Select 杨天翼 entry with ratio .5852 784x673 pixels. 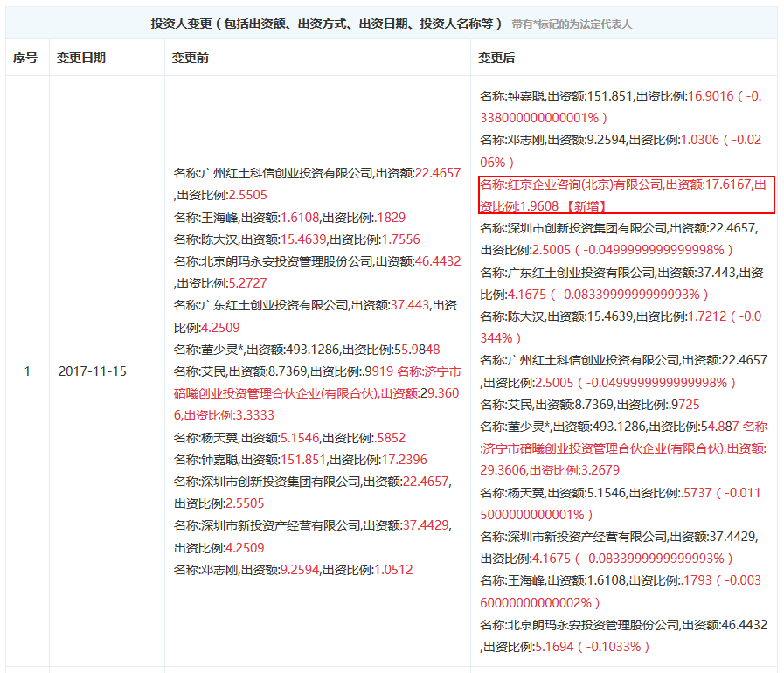coord(289,438)
